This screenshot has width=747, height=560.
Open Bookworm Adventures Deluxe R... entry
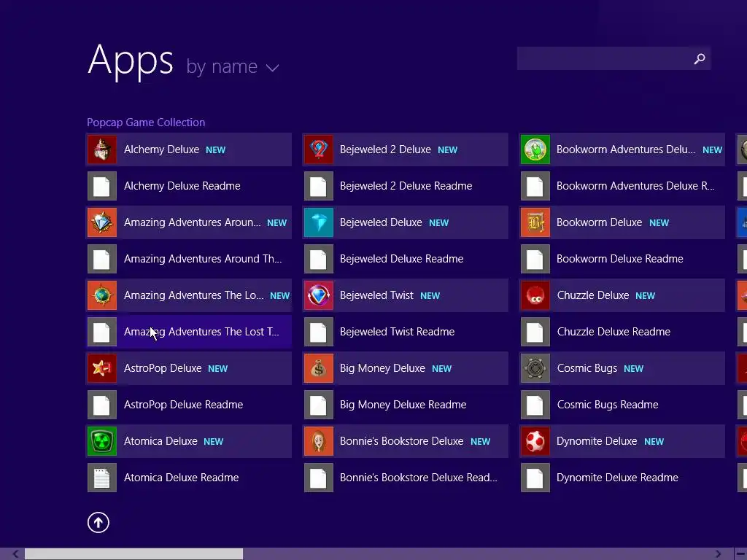pos(622,186)
